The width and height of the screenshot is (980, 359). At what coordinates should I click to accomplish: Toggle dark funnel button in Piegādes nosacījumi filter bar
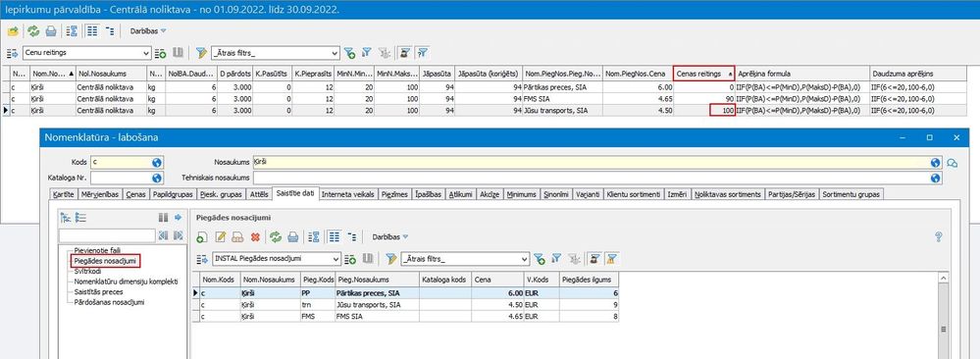[595, 259]
